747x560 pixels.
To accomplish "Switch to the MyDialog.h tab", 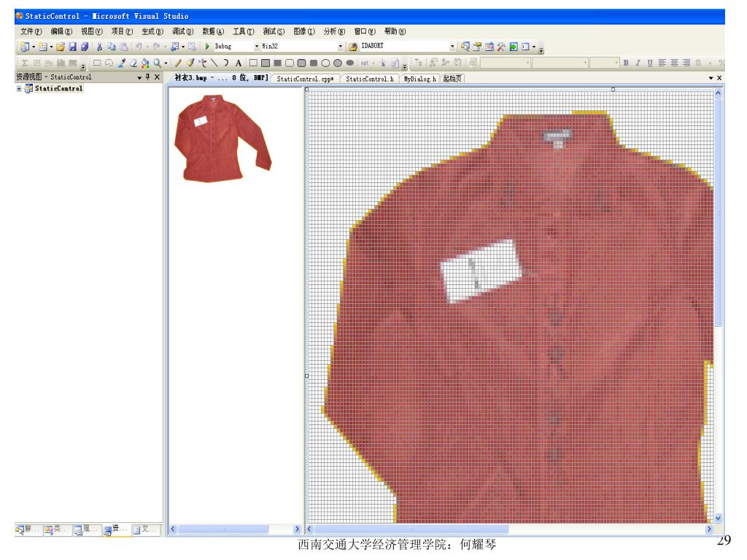I will click(x=419, y=78).
